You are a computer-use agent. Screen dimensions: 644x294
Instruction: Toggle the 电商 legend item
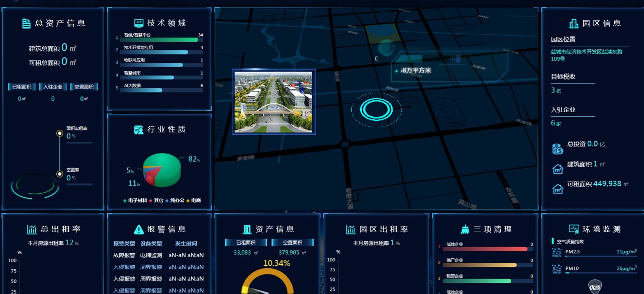(x=194, y=200)
